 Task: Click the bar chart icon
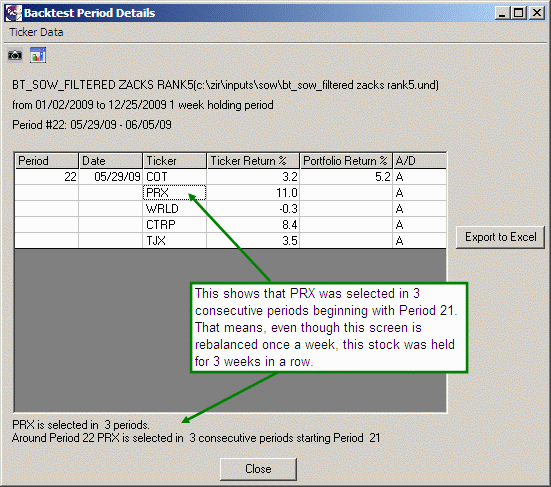pos(38,55)
